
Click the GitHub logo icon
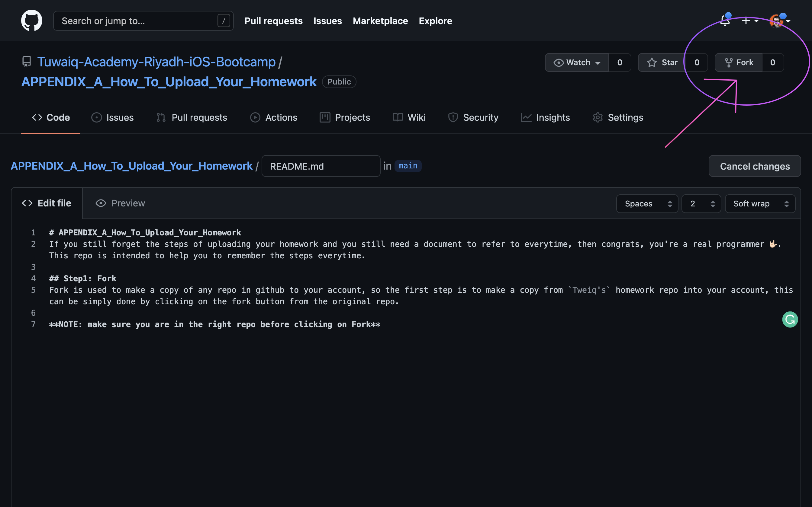tap(31, 21)
